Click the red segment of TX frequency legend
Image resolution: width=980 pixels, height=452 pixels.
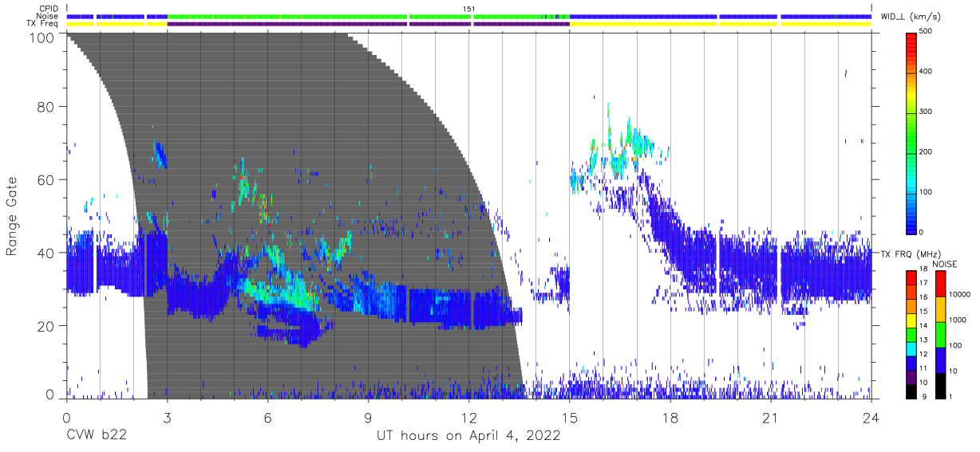click(x=911, y=277)
